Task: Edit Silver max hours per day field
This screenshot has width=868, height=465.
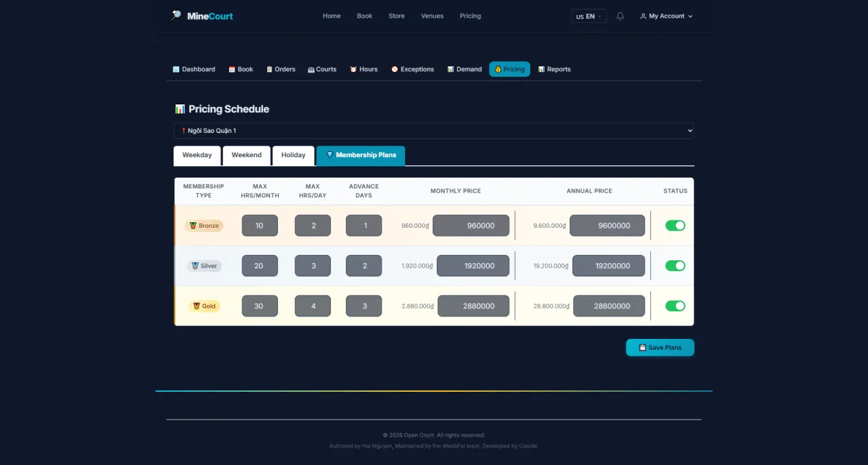Action: (x=313, y=266)
